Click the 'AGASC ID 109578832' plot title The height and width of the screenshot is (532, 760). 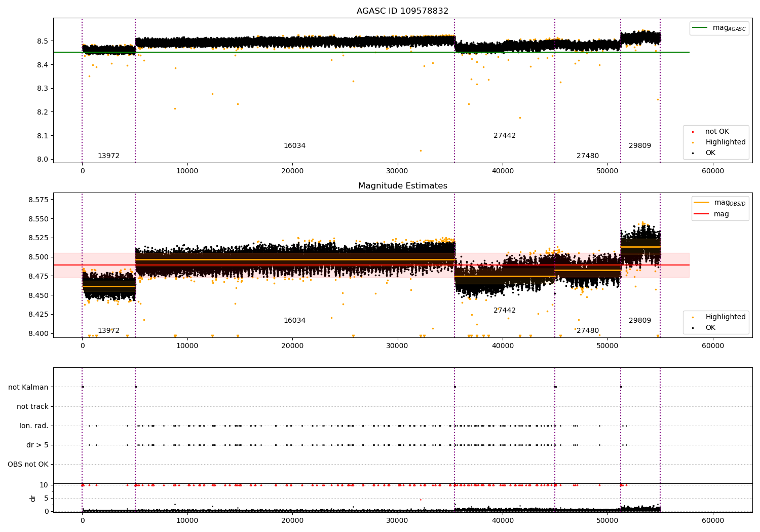(402, 11)
